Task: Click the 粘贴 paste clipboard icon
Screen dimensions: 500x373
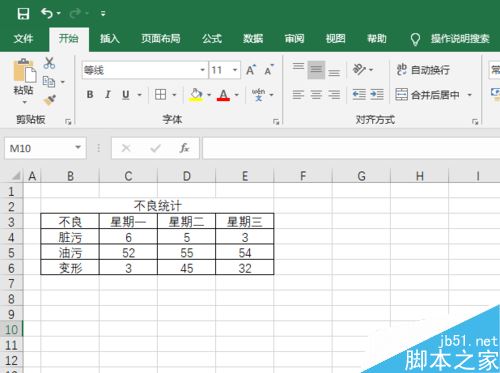Action: tap(24, 70)
